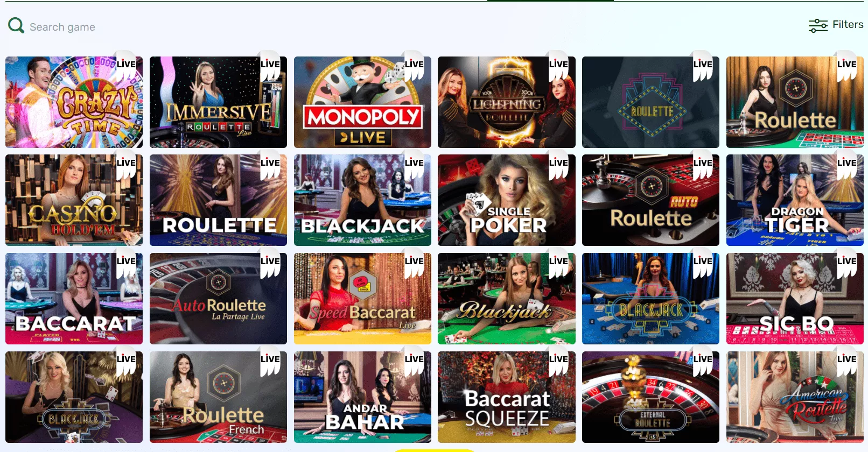Click the LIVE badge on Andar Bahar
The height and width of the screenshot is (452, 868).
414,359
